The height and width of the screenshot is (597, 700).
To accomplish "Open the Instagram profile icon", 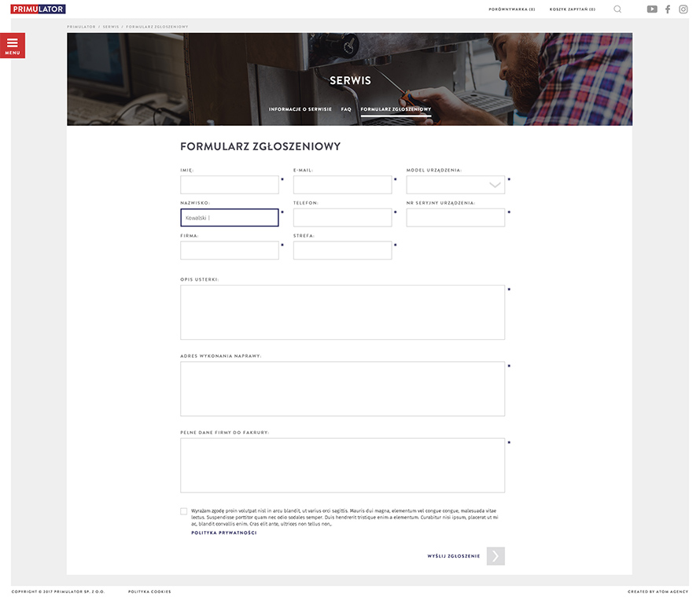I will pyautogui.click(x=683, y=9).
